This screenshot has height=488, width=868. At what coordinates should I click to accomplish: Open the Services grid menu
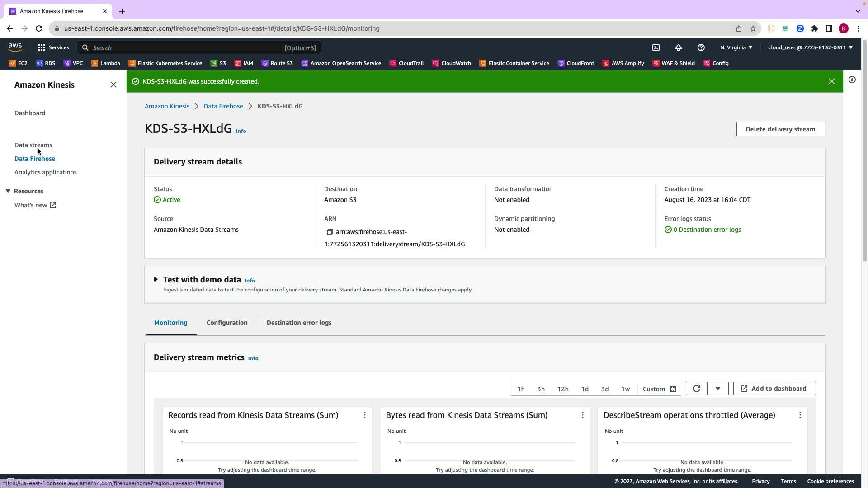(42, 47)
